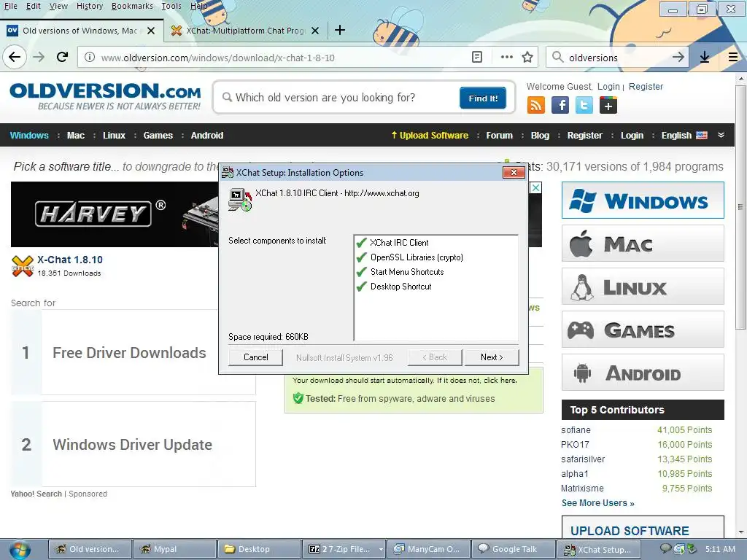Click search magnifier in browser search box
The width and height of the screenshot is (747, 560).
coord(557,57)
